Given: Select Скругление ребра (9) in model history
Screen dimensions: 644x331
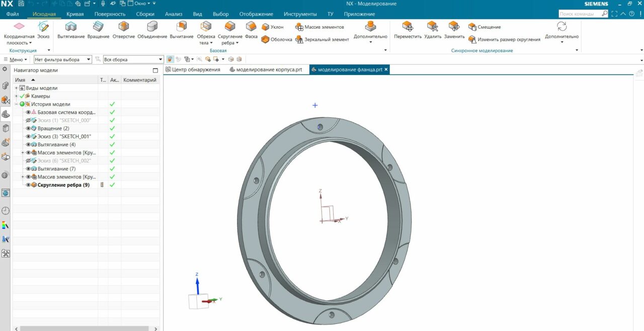Looking at the screenshot, I should (63, 185).
